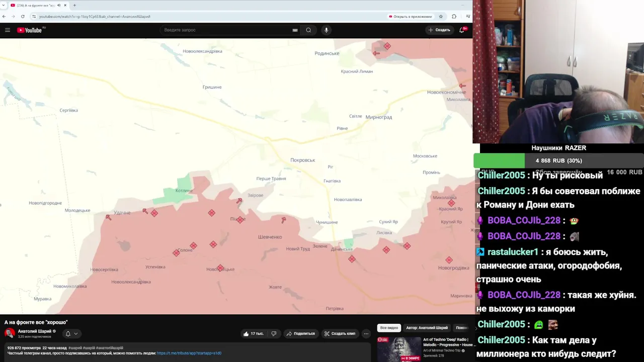This screenshot has height=362, width=644.
Task: Open the more actions three-dot menu
Action: click(366, 333)
